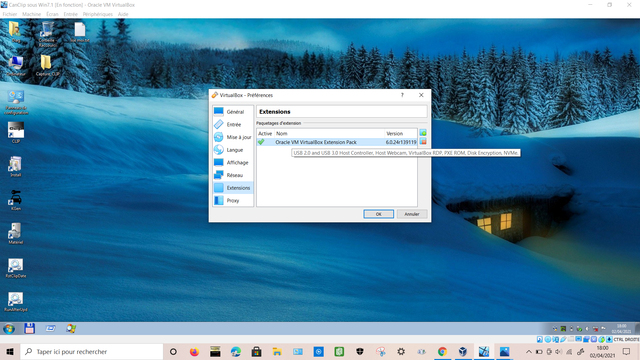This screenshot has height=360, width=640.
Task: Select the Langue preferences section
Action: click(233, 150)
